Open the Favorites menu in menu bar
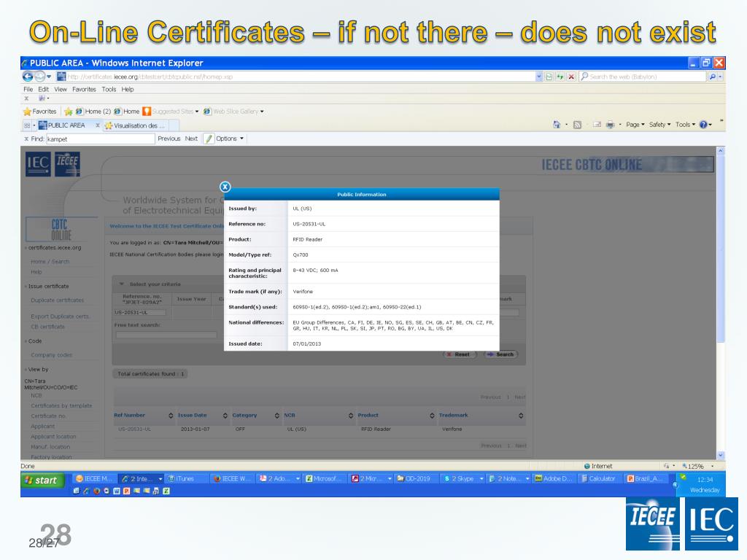Viewport: 747px width, 560px height. tap(84, 89)
